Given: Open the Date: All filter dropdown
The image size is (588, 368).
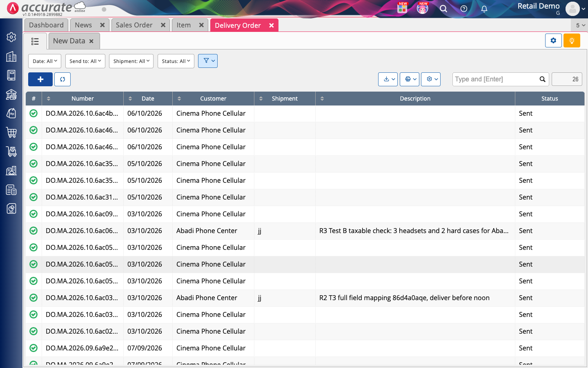Looking at the screenshot, I should pos(45,61).
